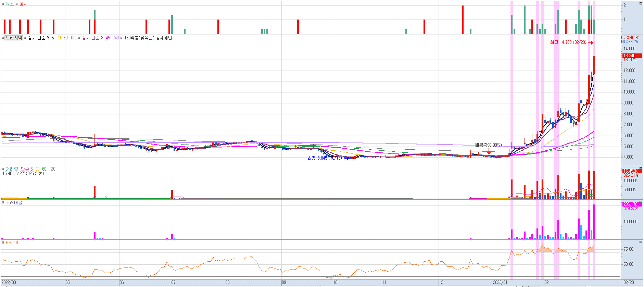644x287 pixels.
Task: Open the RSI 18 indicator label
Action: click(x=12, y=243)
